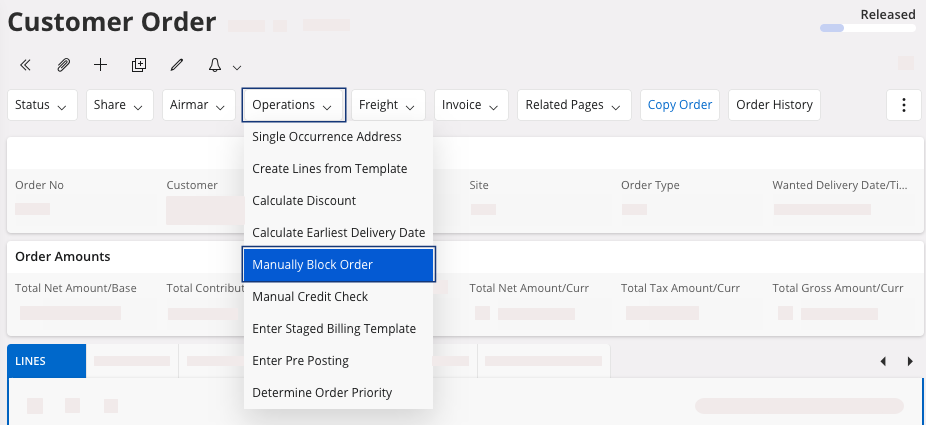Select Manually Block Order menu item

tap(338, 265)
